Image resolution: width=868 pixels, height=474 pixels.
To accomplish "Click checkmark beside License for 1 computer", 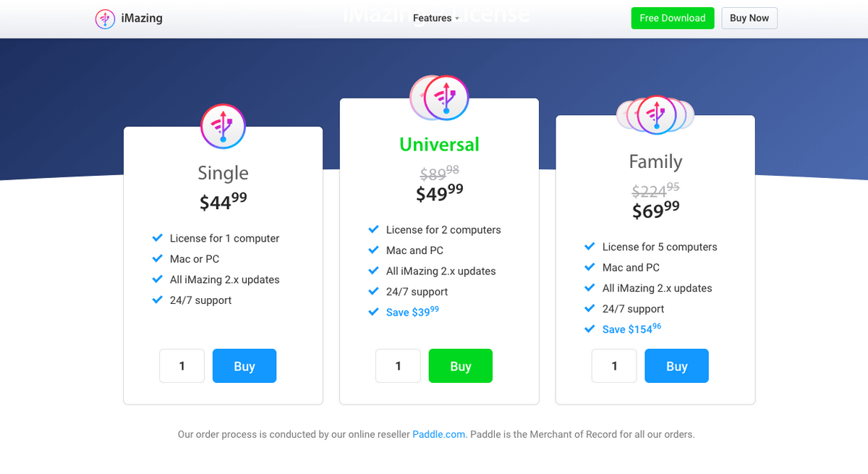I will click(157, 237).
